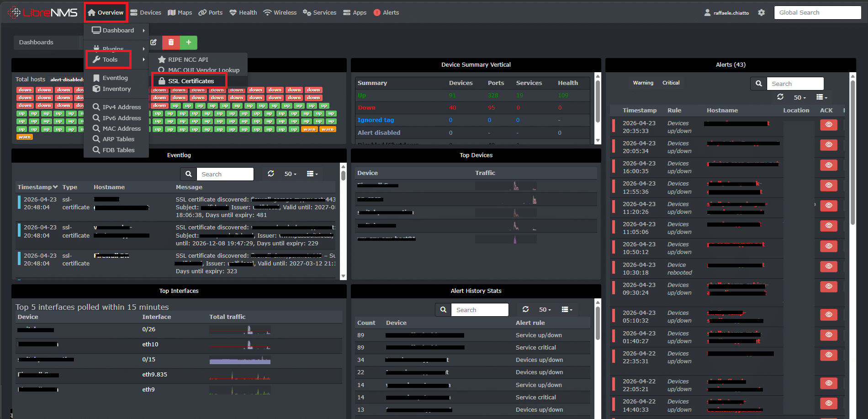Expand the Eventlog 50 rows dropdown

(x=290, y=174)
